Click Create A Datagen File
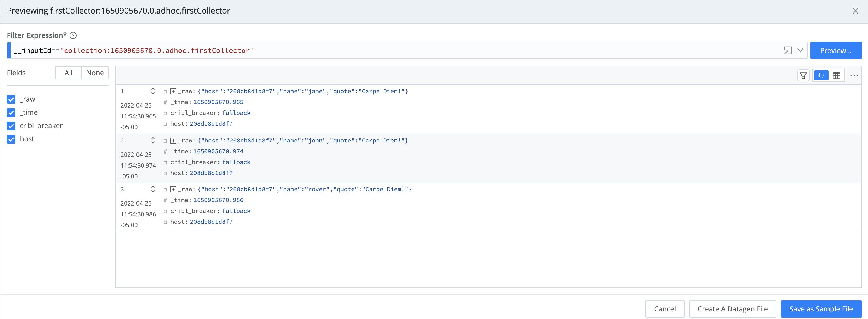This screenshot has width=868, height=319. [732, 309]
